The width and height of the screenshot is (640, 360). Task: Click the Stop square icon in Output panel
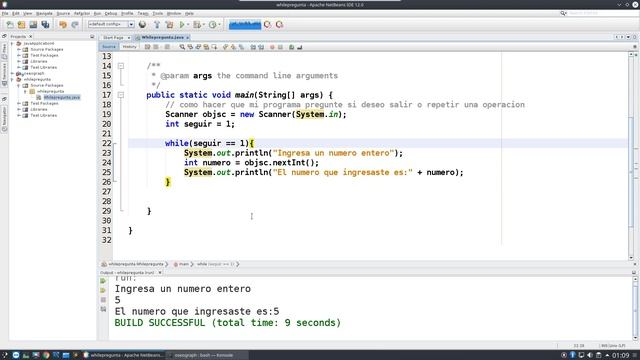(x=103, y=300)
